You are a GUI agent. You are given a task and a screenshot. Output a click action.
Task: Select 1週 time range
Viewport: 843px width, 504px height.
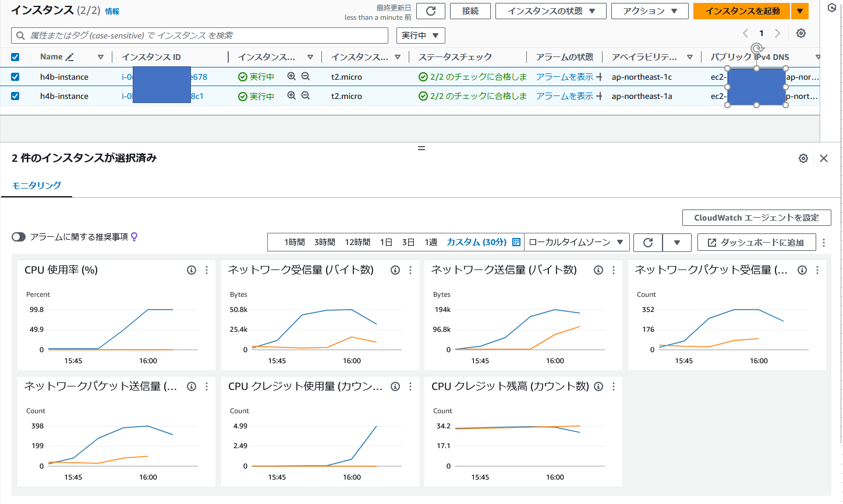(431, 242)
